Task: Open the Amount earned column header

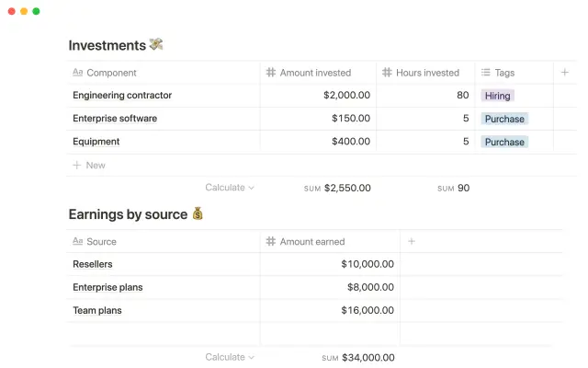Action: pos(330,241)
